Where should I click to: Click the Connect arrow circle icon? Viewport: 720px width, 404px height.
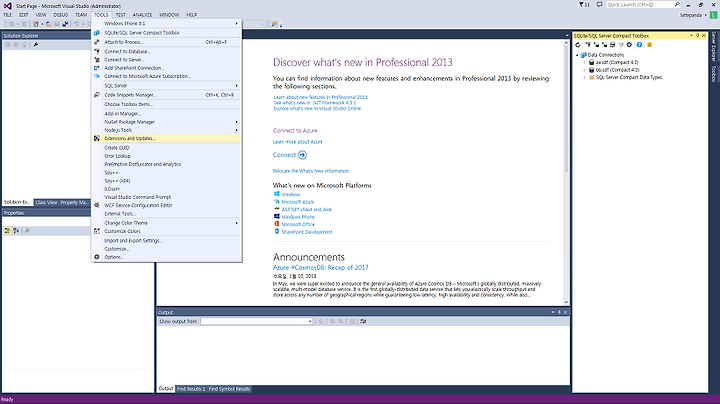(302, 155)
